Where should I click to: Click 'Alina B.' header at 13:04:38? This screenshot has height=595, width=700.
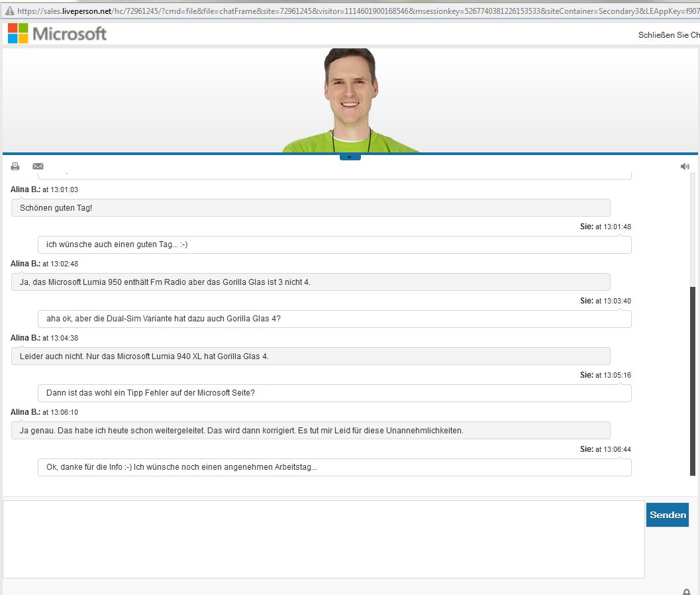[x=44, y=338]
